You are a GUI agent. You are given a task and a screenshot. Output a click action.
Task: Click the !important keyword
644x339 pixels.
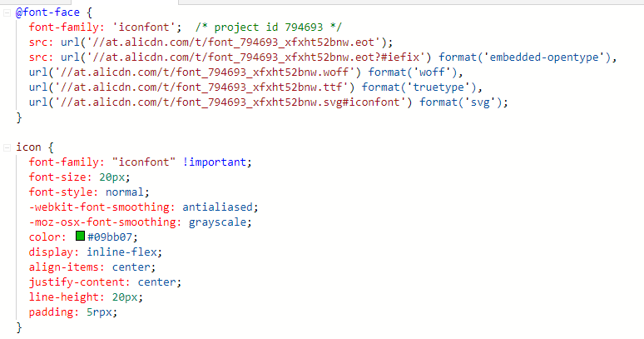pos(216,162)
